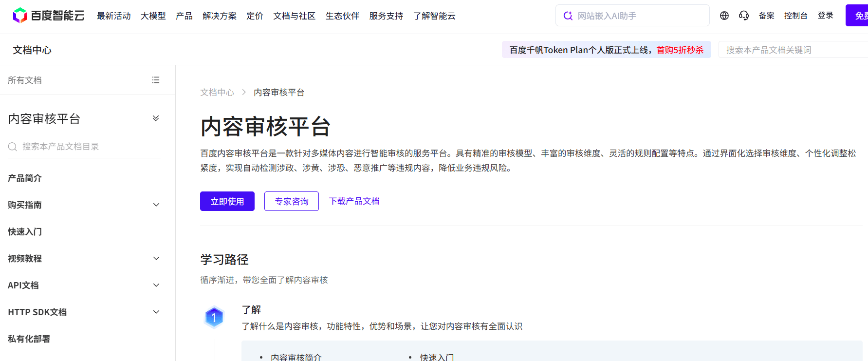Focus the 搜索本产品文档关键词 field
868x361 pixels.
[x=794, y=50]
